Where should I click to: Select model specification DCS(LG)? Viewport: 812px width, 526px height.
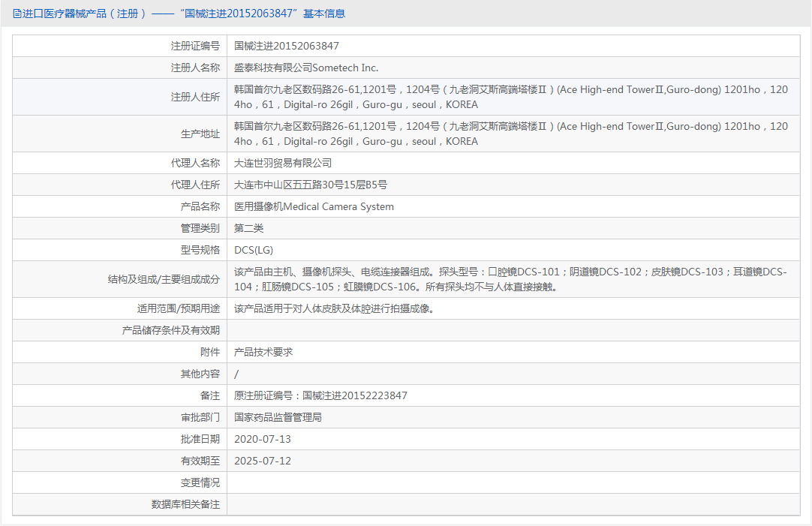pos(253,250)
